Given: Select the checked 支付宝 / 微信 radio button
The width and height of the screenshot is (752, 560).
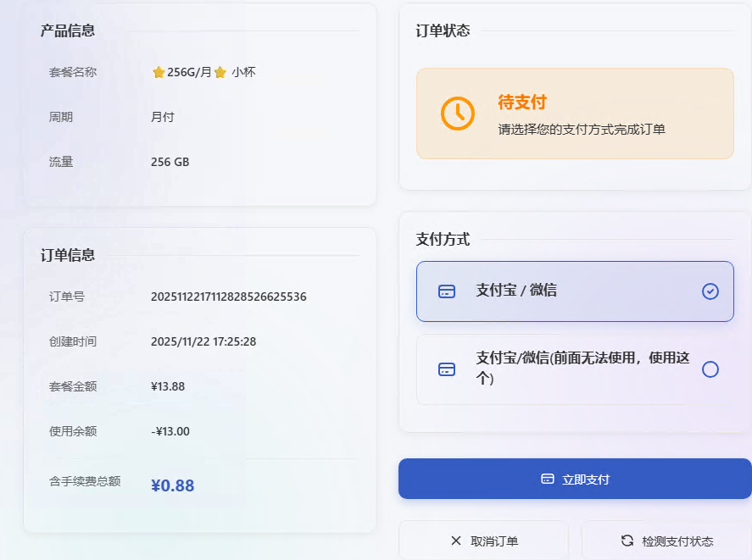Looking at the screenshot, I should (x=710, y=291).
